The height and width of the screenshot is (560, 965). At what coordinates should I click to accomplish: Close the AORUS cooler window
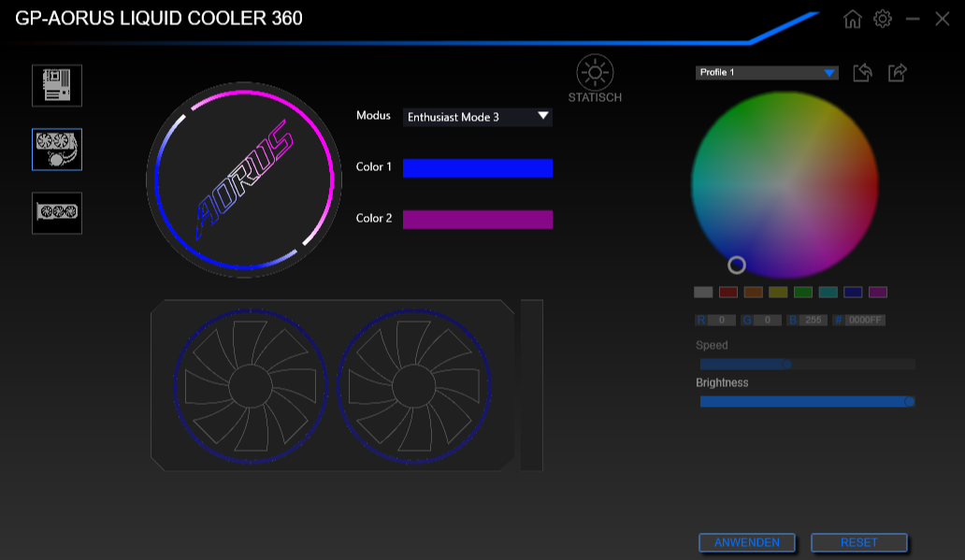[x=943, y=19]
